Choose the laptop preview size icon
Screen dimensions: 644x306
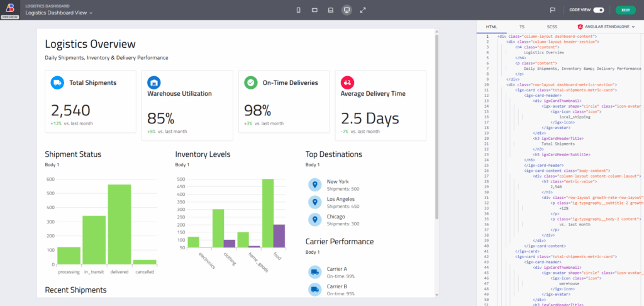330,10
